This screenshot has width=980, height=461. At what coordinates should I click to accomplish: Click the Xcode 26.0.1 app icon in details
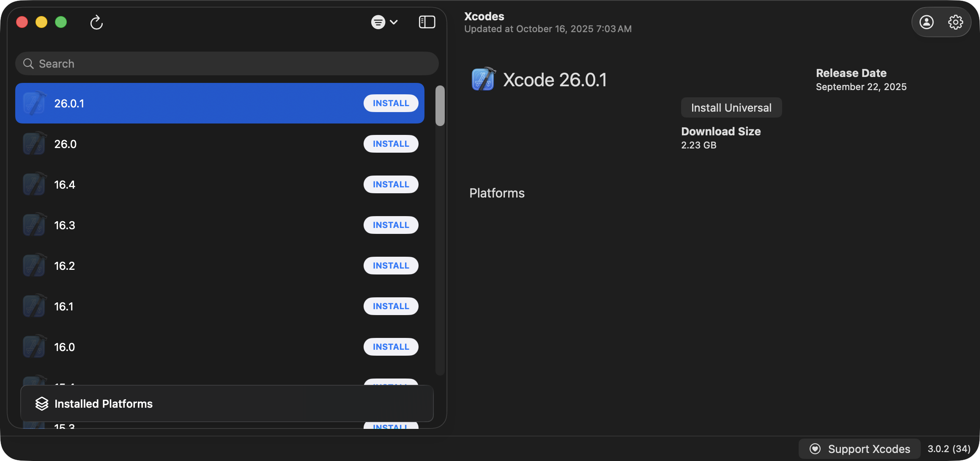tap(483, 80)
